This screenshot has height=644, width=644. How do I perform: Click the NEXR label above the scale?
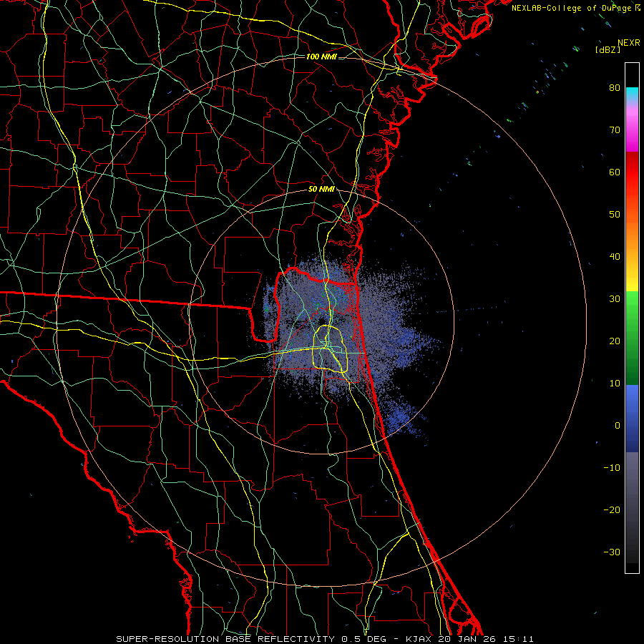pos(628,43)
